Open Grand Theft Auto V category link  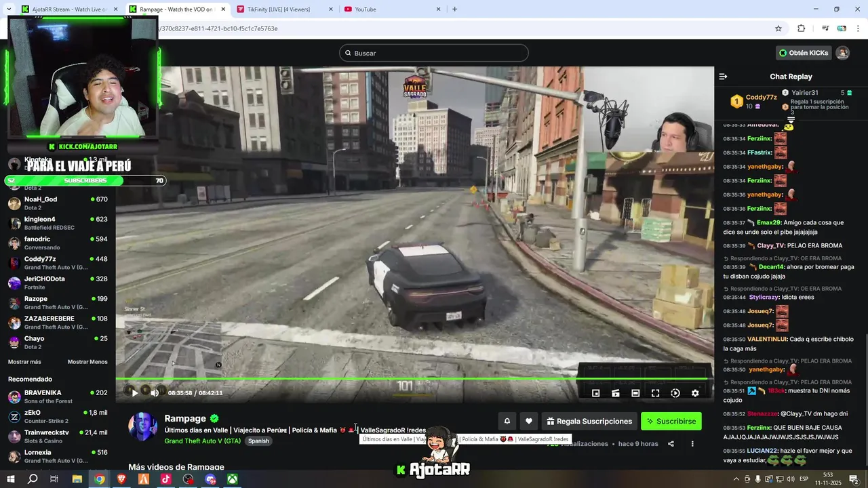(203, 441)
